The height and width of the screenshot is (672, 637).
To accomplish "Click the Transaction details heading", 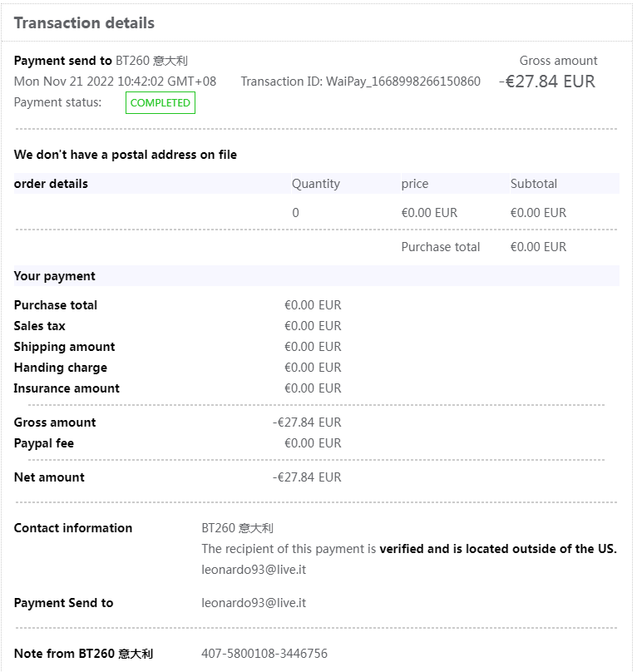I will tap(84, 23).
